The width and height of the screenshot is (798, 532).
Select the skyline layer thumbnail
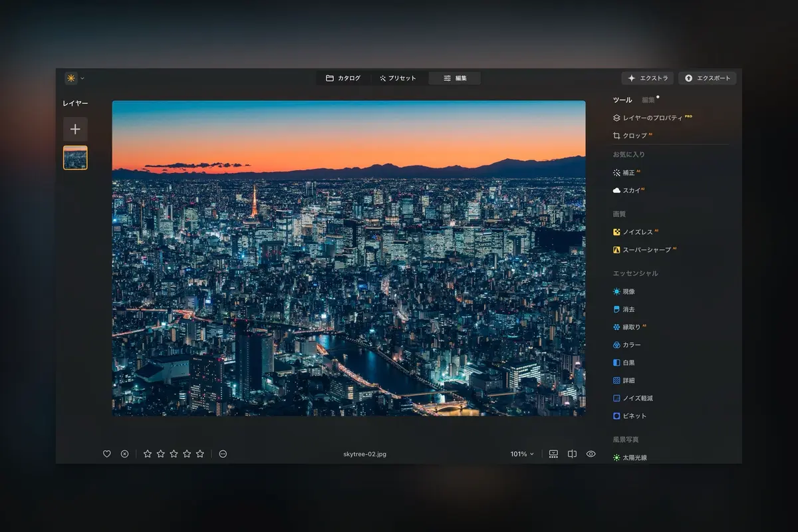75,158
